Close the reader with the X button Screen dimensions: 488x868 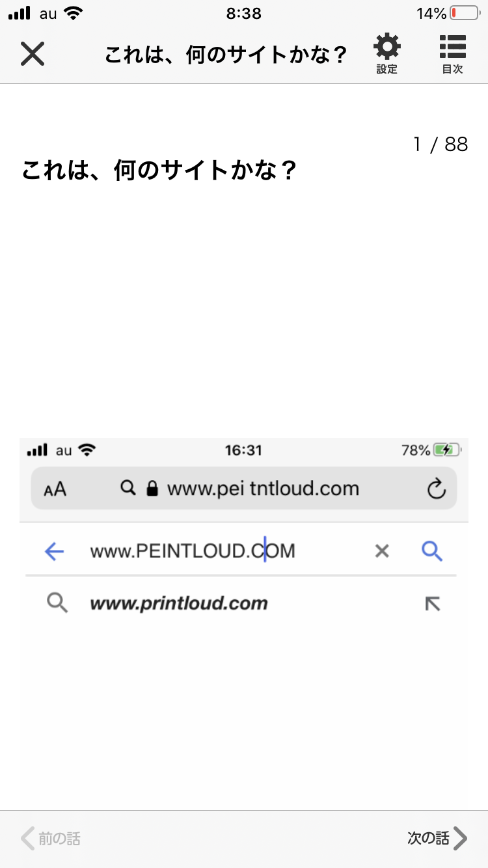pyautogui.click(x=32, y=53)
